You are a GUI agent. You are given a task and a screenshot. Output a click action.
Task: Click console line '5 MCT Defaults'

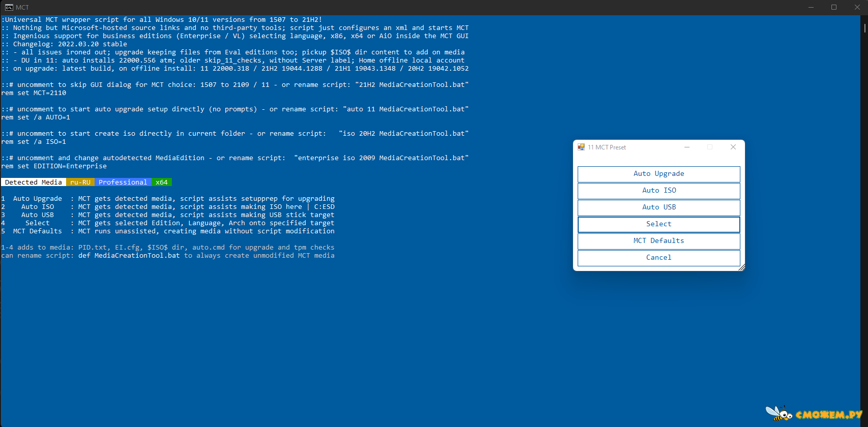point(168,231)
